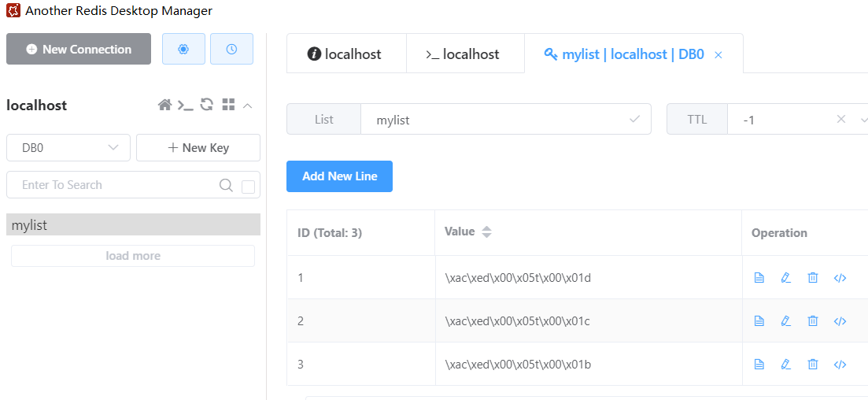Open settings with the gear icon button
868x400 pixels.
click(183, 49)
